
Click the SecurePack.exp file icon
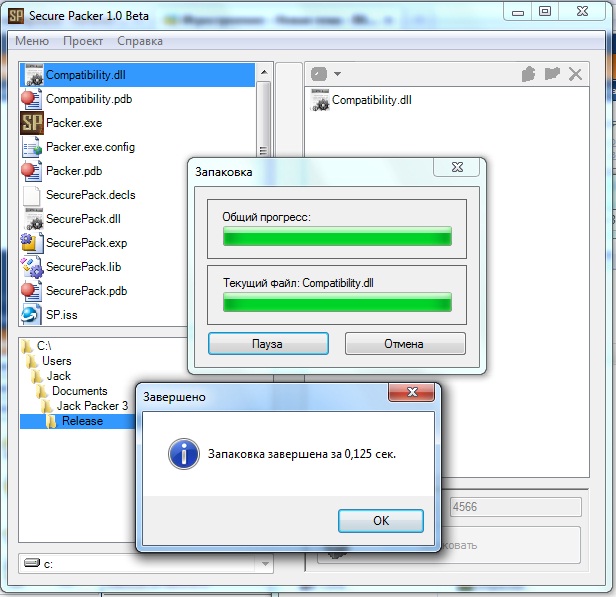point(31,243)
